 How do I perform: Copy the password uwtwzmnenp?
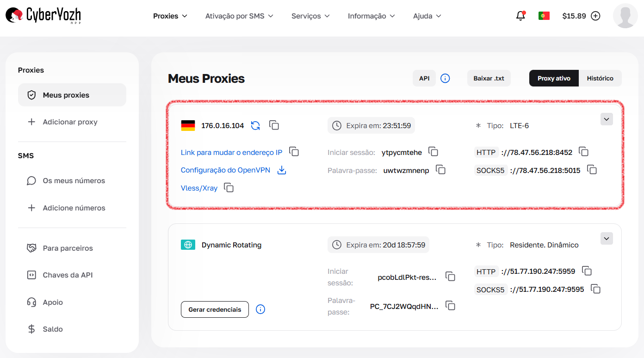[x=440, y=170]
